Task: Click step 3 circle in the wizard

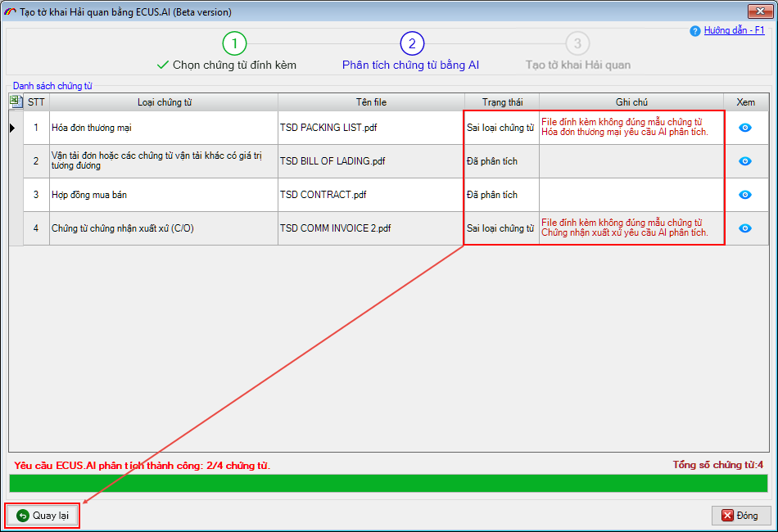Action: (577, 43)
